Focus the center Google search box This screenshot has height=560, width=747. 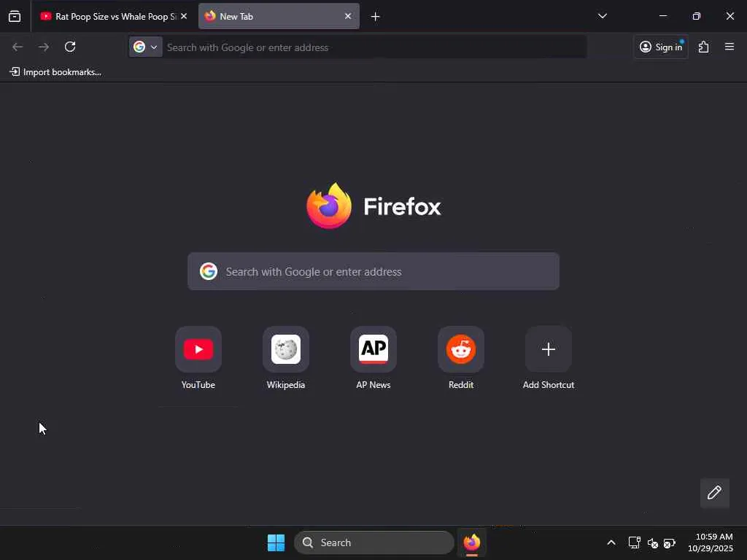click(x=373, y=271)
